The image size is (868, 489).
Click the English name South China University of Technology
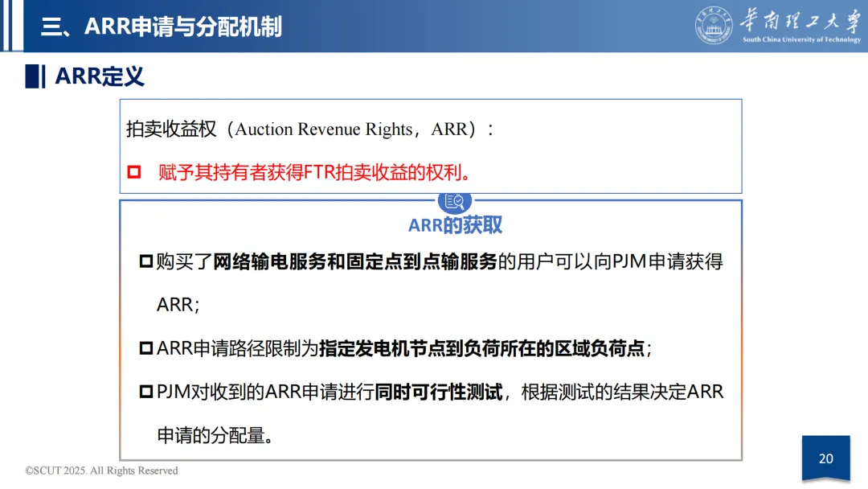(801, 39)
